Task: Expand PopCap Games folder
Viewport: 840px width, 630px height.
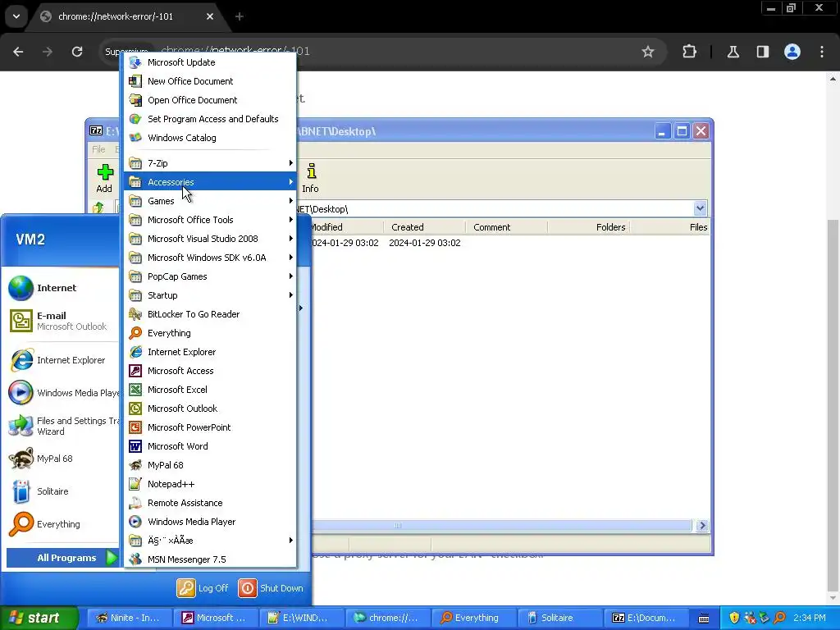Action: pos(210,276)
